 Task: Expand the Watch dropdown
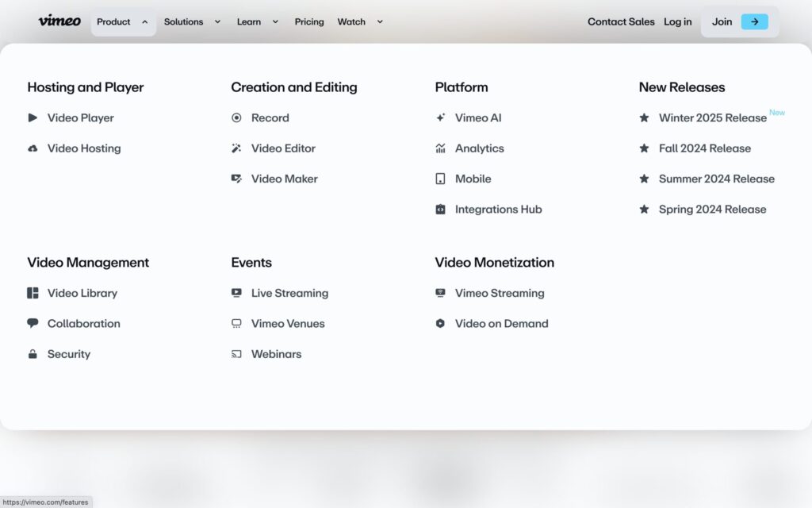[x=360, y=21]
